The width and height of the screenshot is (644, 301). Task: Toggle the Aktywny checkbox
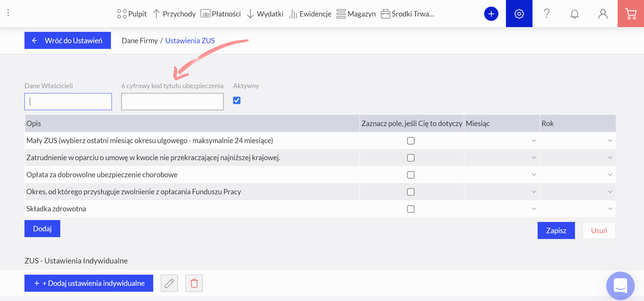point(237,100)
